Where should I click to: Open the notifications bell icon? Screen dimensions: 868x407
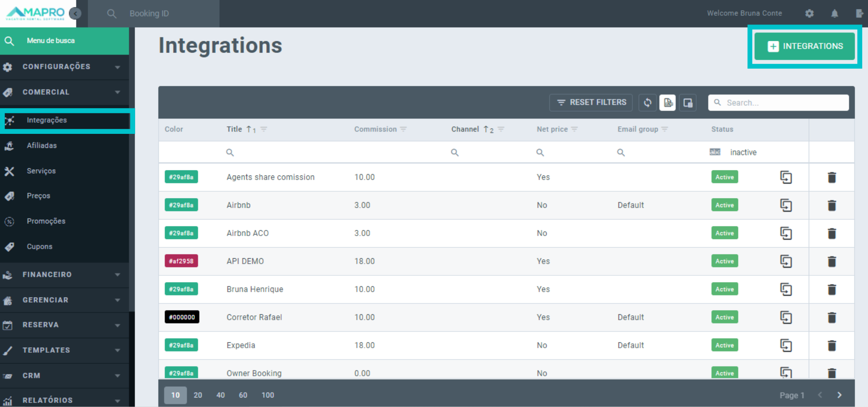click(835, 14)
